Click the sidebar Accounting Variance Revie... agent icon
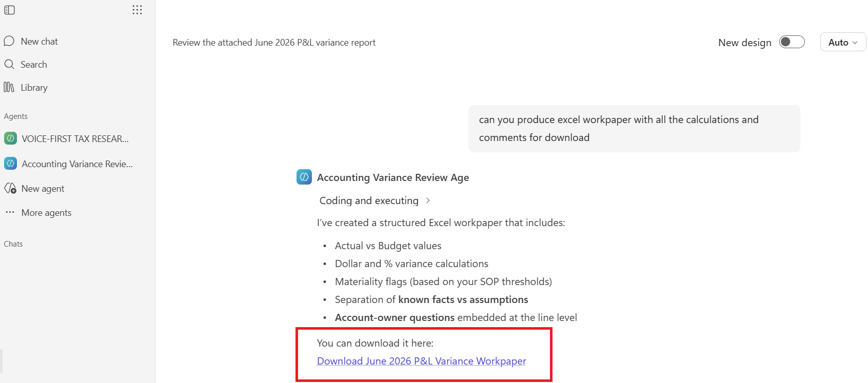The height and width of the screenshot is (383, 868). [10, 164]
